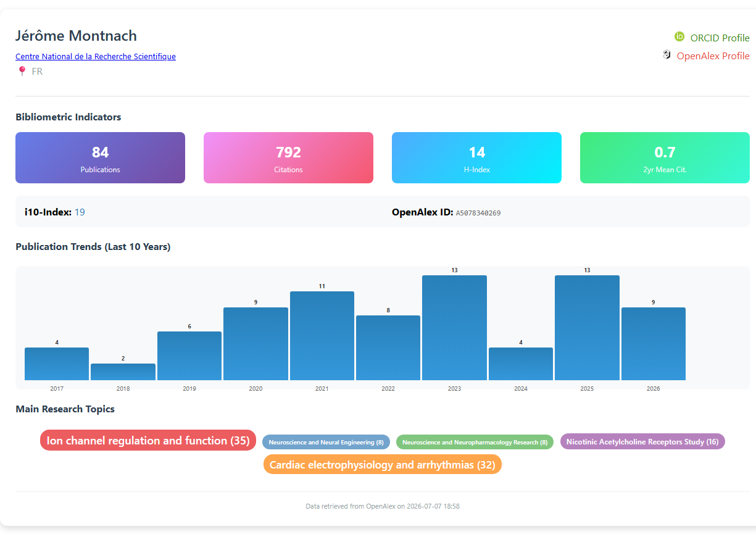The height and width of the screenshot is (558, 756).
Task: Click the 84 Publications card
Action: pos(100,158)
